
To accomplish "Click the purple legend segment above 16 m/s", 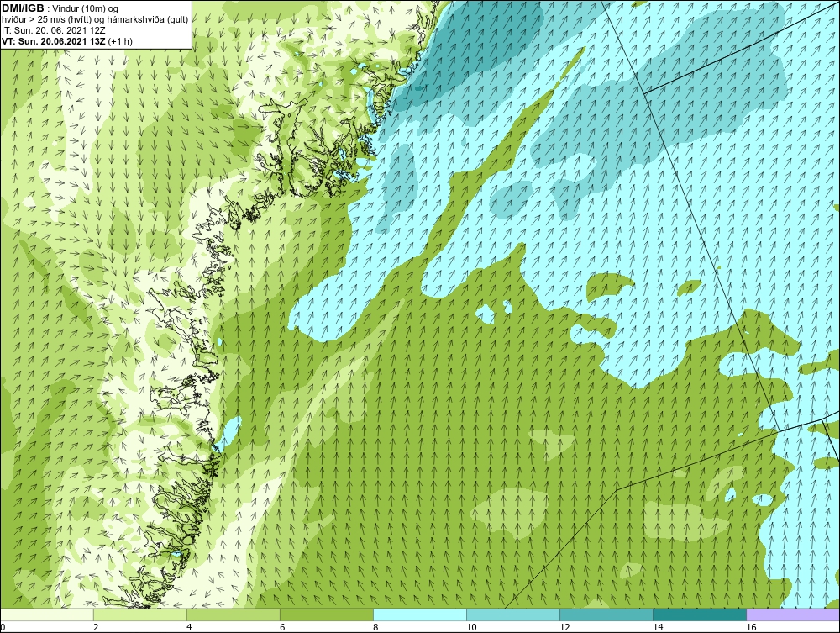I will tap(793, 615).
